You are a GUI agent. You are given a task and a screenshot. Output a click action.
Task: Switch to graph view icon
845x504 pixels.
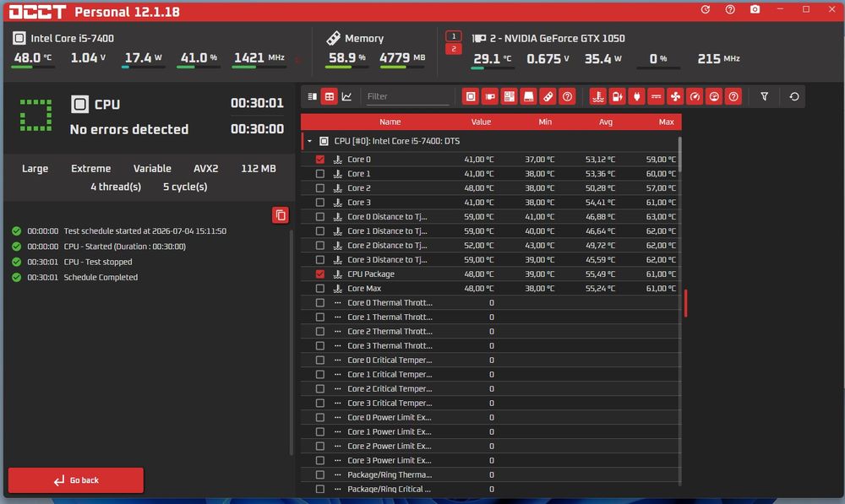[x=346, y=97]
